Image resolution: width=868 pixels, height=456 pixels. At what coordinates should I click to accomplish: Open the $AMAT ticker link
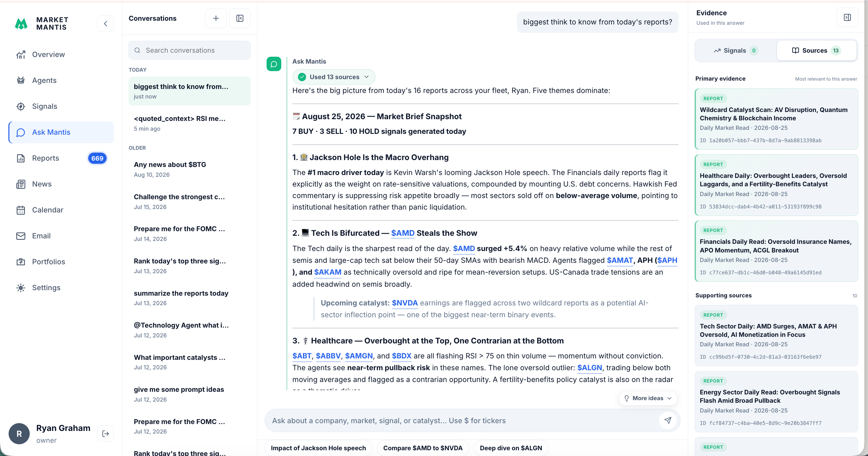[620, 260]
